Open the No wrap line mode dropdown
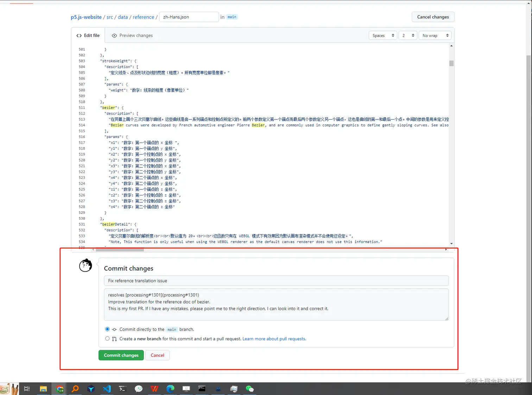Screen dimensions: 532x395 coord(435,36)
